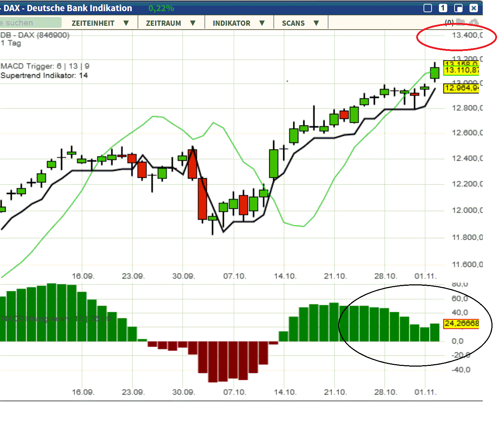Open the INDIKATOR dropdown

(x=239, y=23)
